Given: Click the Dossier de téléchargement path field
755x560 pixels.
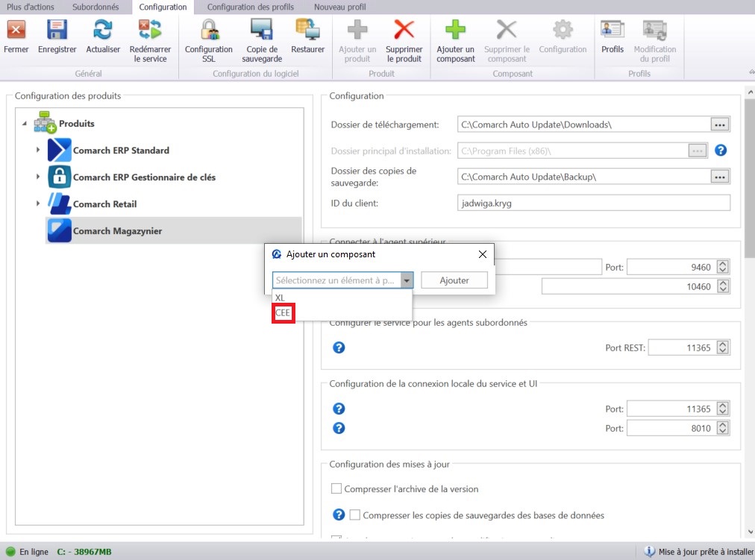Looking at the screenshot, I should pos(583,125).
